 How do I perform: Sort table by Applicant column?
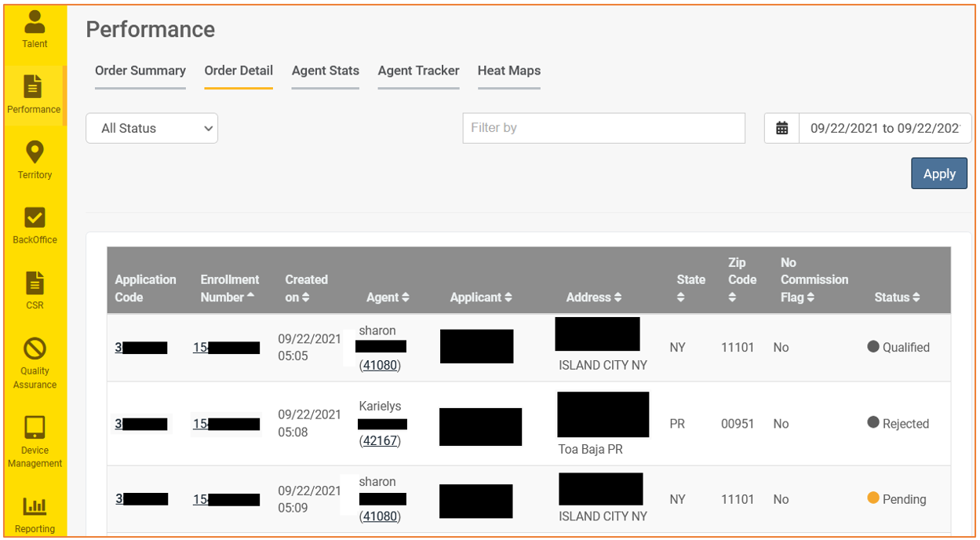pyautogui.click(x=481, y=297)
